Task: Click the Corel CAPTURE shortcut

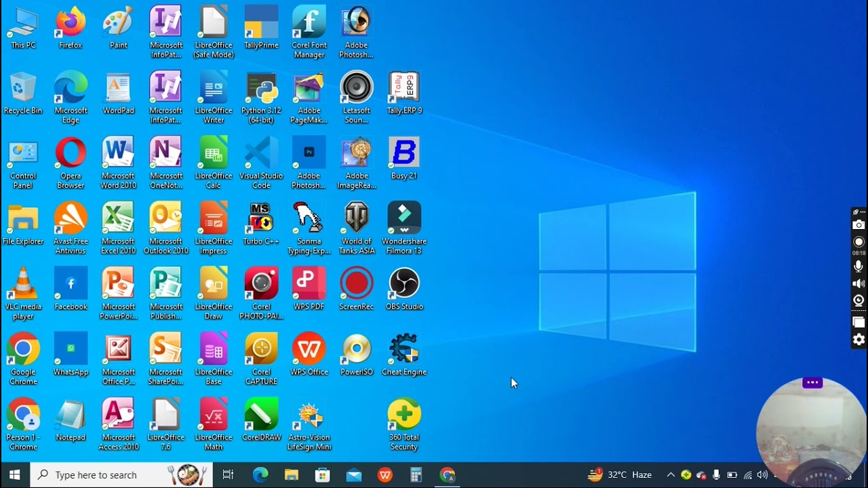Action: (x=261, y=359)
